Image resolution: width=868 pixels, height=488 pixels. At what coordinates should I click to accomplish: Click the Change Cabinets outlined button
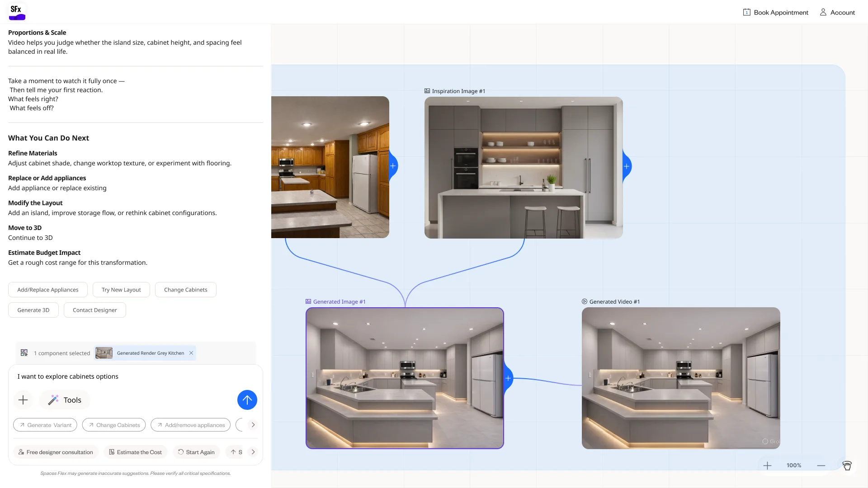[x=186, y=290]
